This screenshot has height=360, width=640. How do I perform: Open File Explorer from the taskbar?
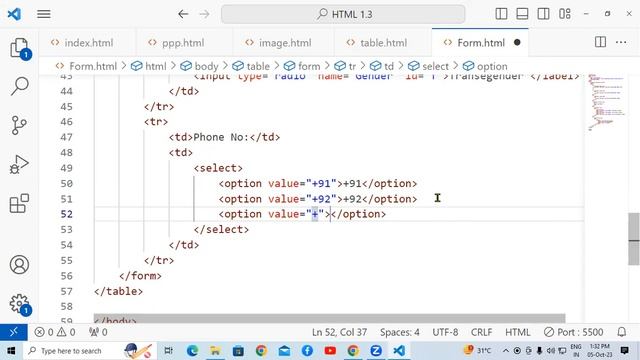point(215,351)
